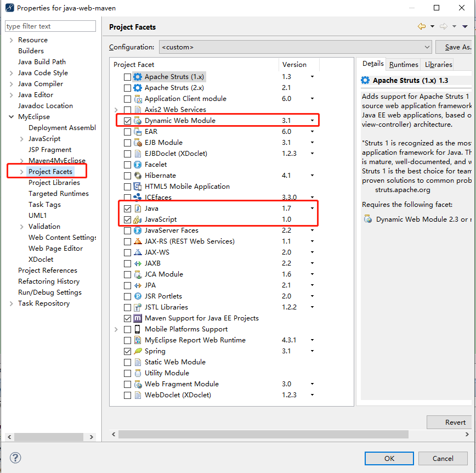
Task: Click the JAX-RS facet icon
Action: (138, 241)
